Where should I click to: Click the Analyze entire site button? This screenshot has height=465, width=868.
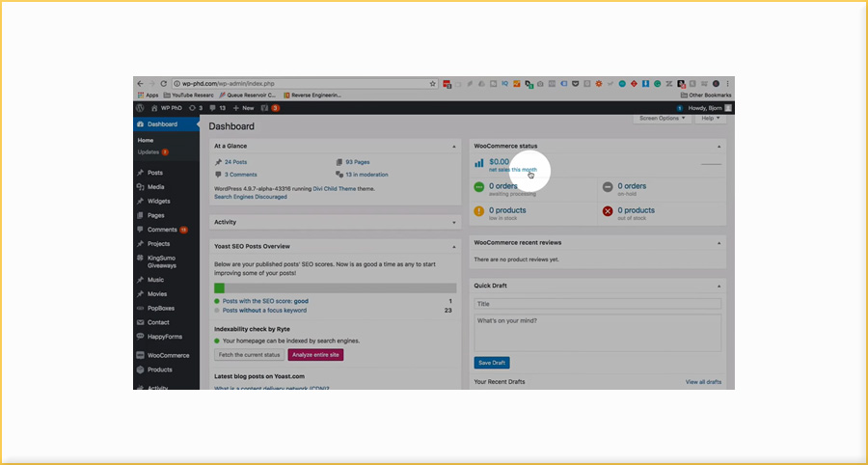point(315,355)
